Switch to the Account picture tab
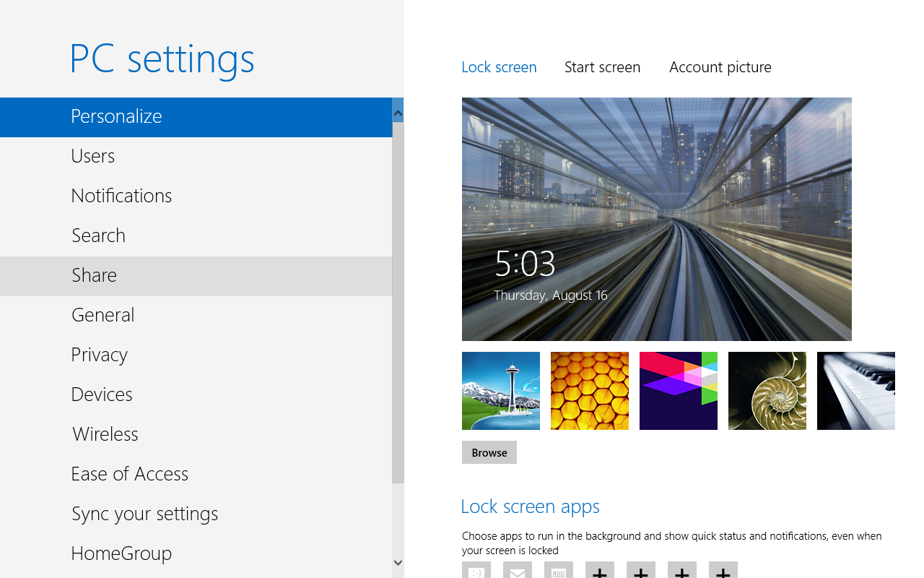Image resolution: width=924 pixels, height=578 pixels. (720, 66)
